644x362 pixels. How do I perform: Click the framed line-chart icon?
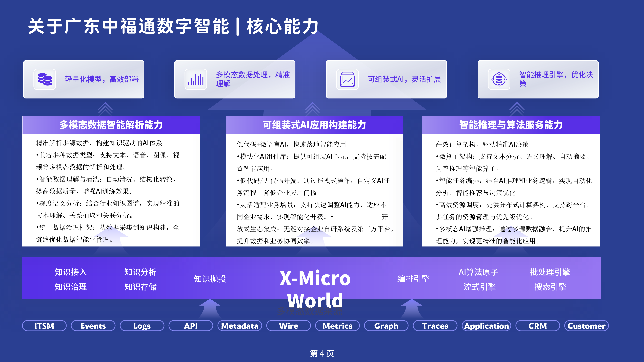coord(347,79)
